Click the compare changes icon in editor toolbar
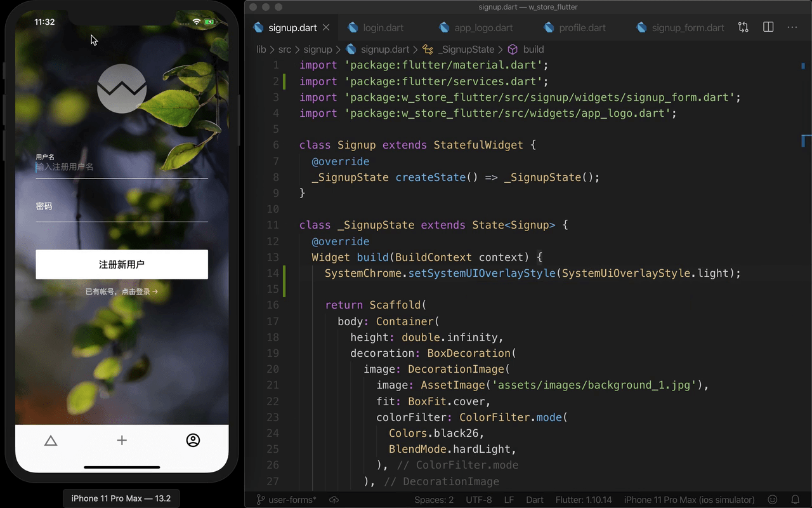The width and height of the screenshot is (812, 508). click(743, 27)
